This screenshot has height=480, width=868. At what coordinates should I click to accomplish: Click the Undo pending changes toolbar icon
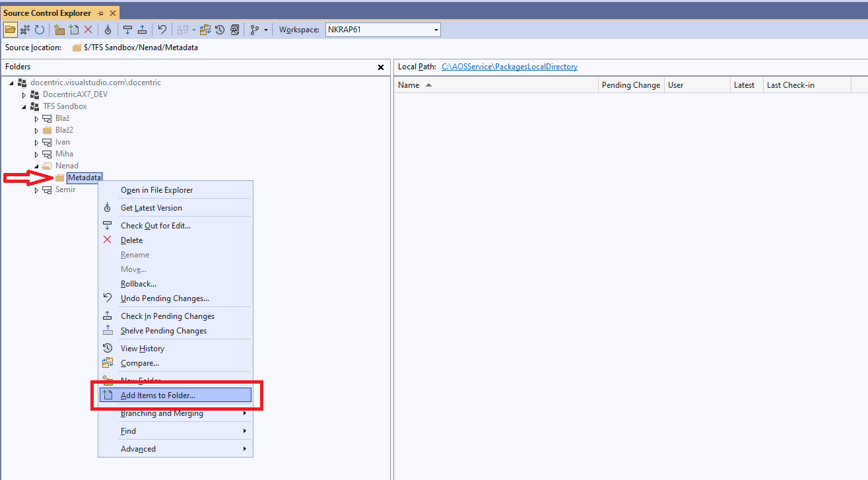pyautogui.click(x=162, y=30)
